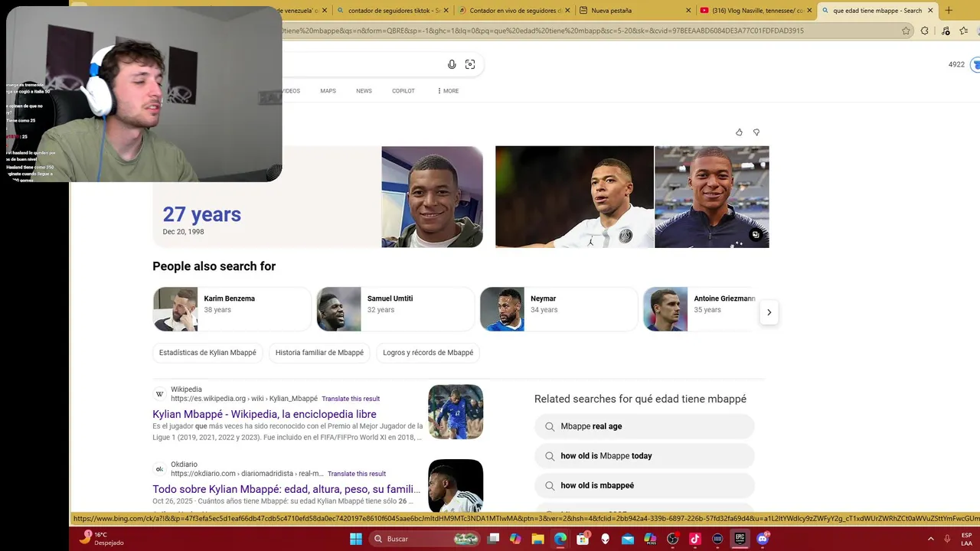Image resolution: width=980 pixels, height=551 pixels.
Task: Search by voice with the microphone icon
Action: 452,64
